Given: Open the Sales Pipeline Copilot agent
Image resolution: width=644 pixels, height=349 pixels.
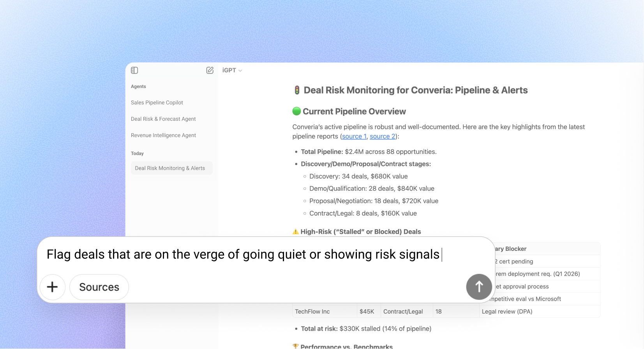Looking at the screenshot, I should [157, 103].
